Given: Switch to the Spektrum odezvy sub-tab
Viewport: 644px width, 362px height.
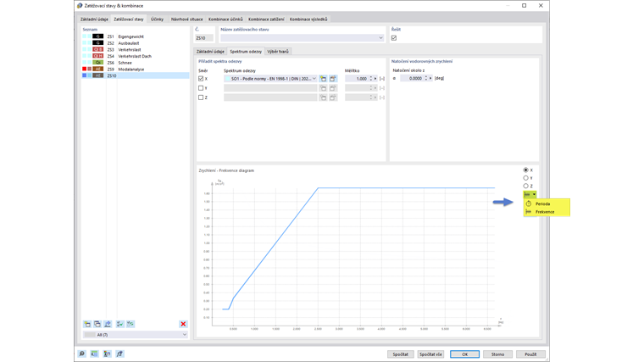Looking at the screenshot, I should coord(246,52).
